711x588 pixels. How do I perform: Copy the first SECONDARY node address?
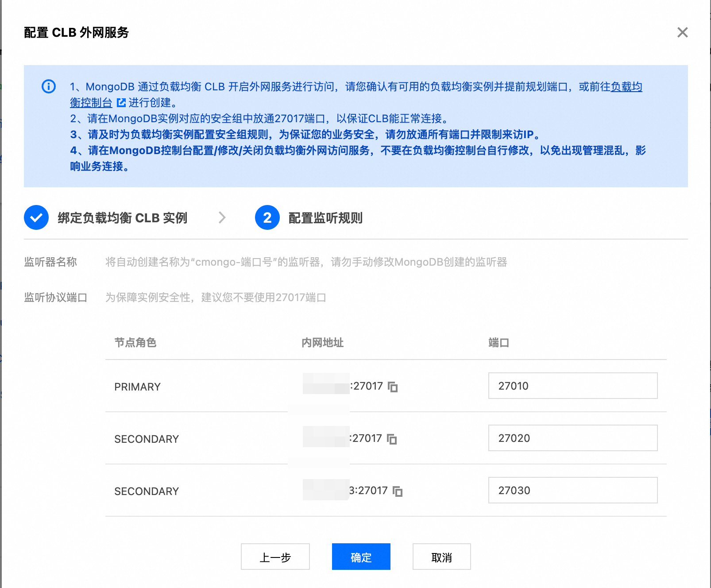coord(392,439)
